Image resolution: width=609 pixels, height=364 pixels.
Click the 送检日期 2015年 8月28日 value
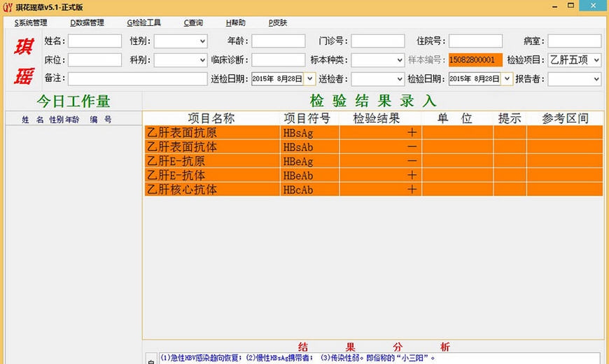(x=277, y=79)
